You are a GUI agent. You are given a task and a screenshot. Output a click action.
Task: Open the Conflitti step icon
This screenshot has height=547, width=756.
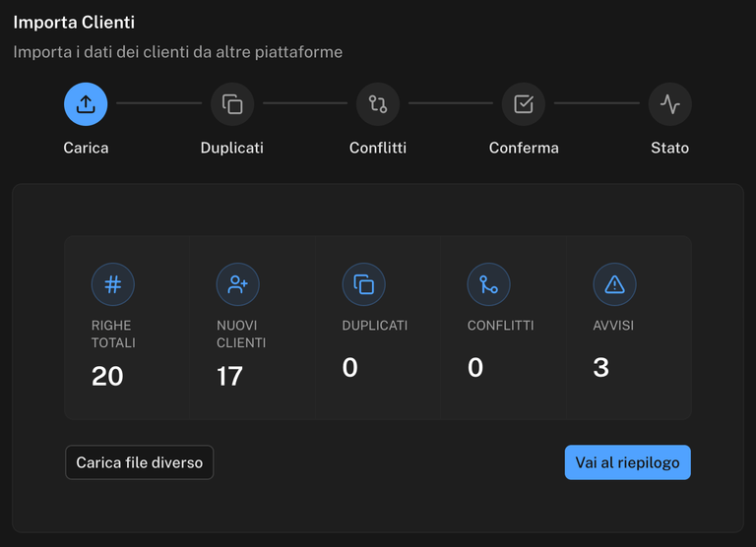(x=378, y=104)
